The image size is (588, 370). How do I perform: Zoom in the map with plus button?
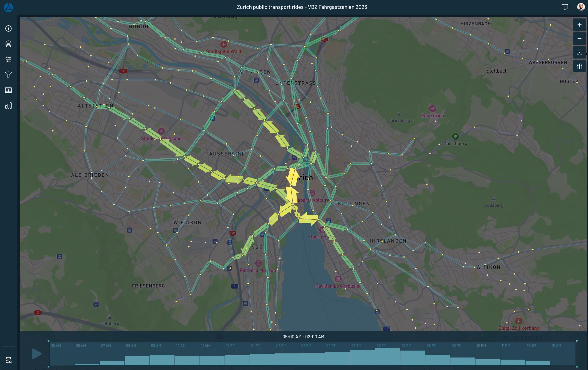[579, 25]
